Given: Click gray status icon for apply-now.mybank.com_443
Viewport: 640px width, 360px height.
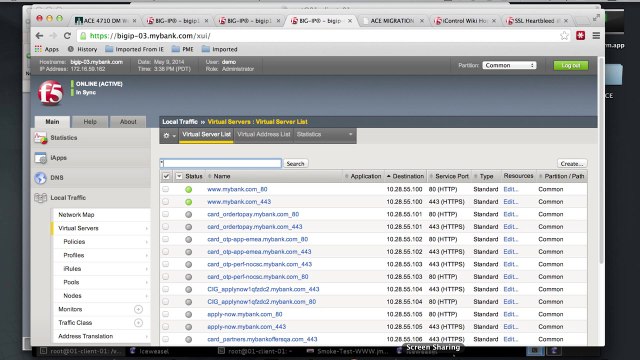Looking at the screenshot, I should [188, 327].
